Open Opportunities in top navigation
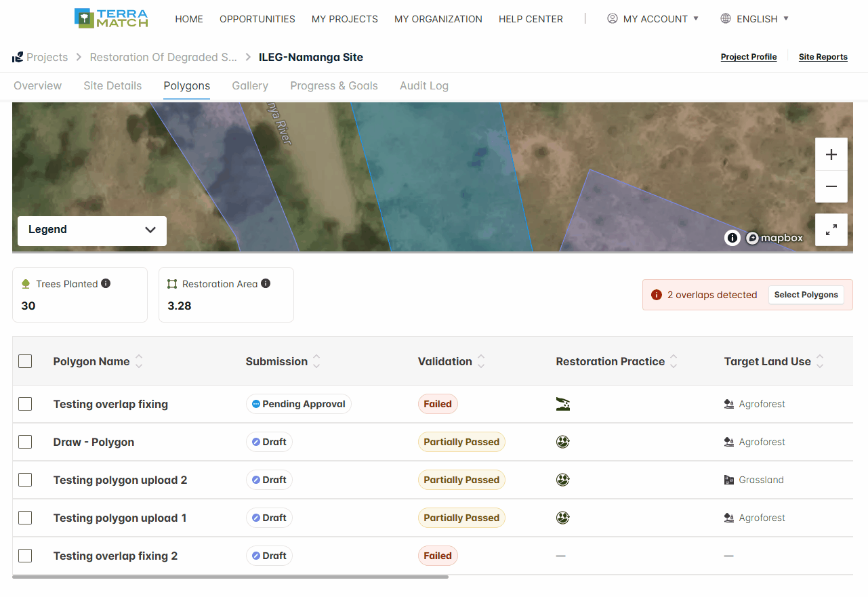This screenshot has height=597, width=868. point(257,19)
